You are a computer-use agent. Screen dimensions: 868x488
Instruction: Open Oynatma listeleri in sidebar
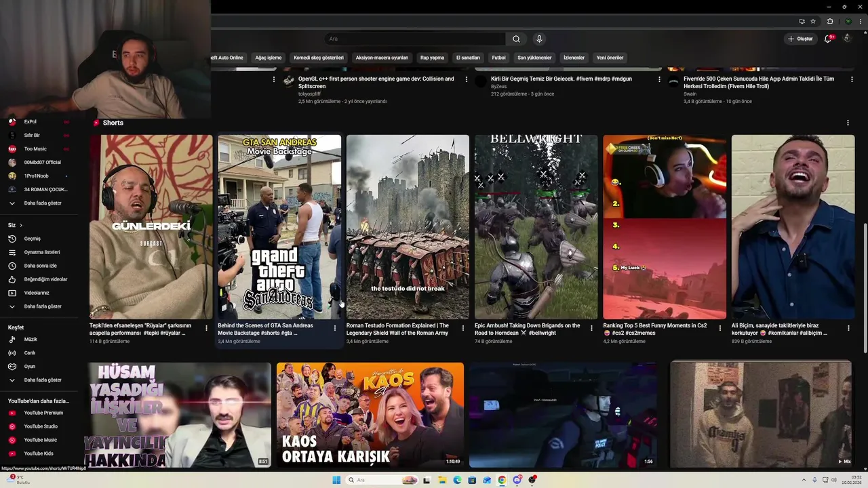[x=42, y=252]
